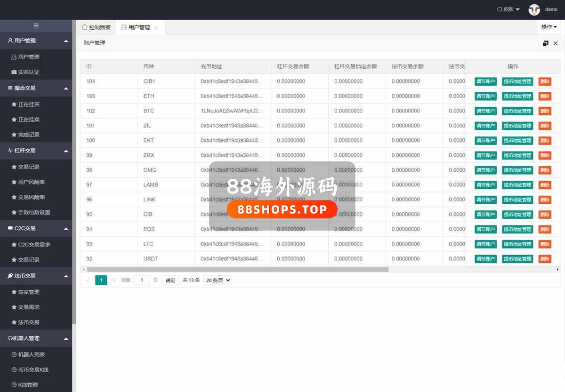The height and width of the screenshot is (392, 565).
Task: Close the 用户管理 tab
Action: coord(156,28)
